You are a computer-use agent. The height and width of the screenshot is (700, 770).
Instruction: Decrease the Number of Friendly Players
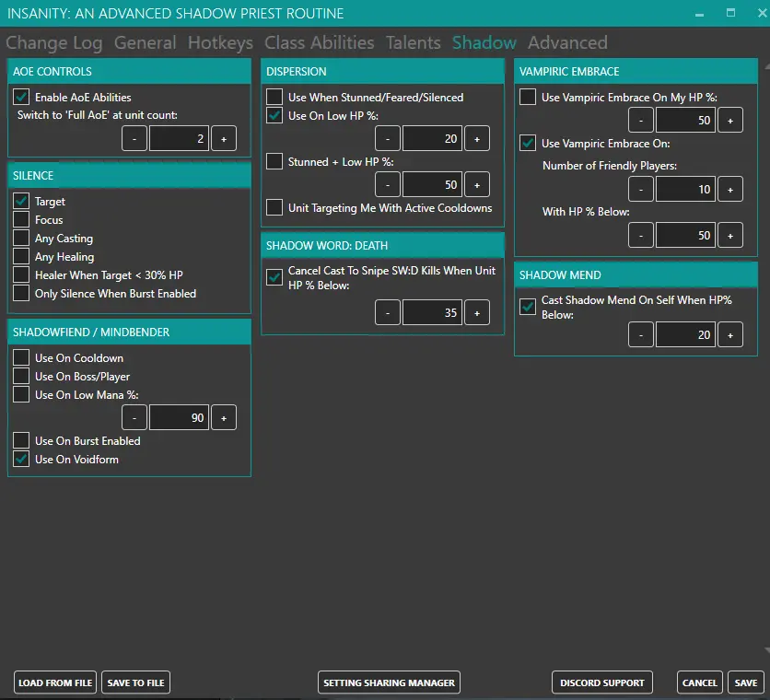[x=641, y=189]
